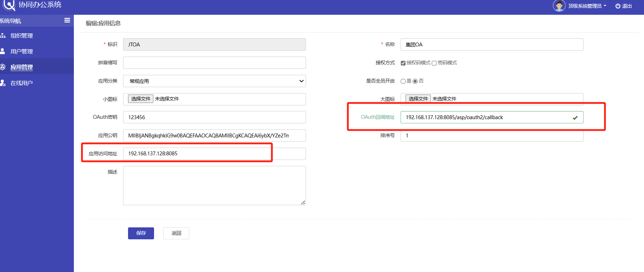Click the 未选择文件 text beside 小图标
This screenshot has width=644, height=272.
click(x=167, y=99)
